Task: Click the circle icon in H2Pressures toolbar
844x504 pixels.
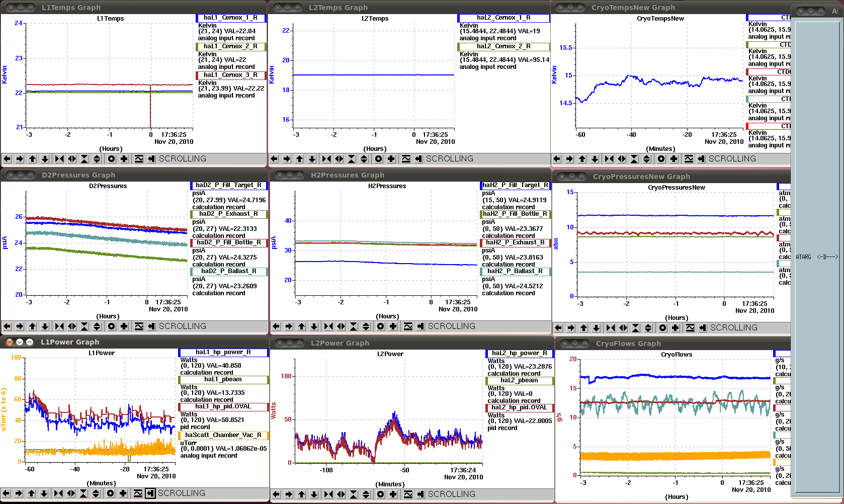Action: tap(381, 326)
